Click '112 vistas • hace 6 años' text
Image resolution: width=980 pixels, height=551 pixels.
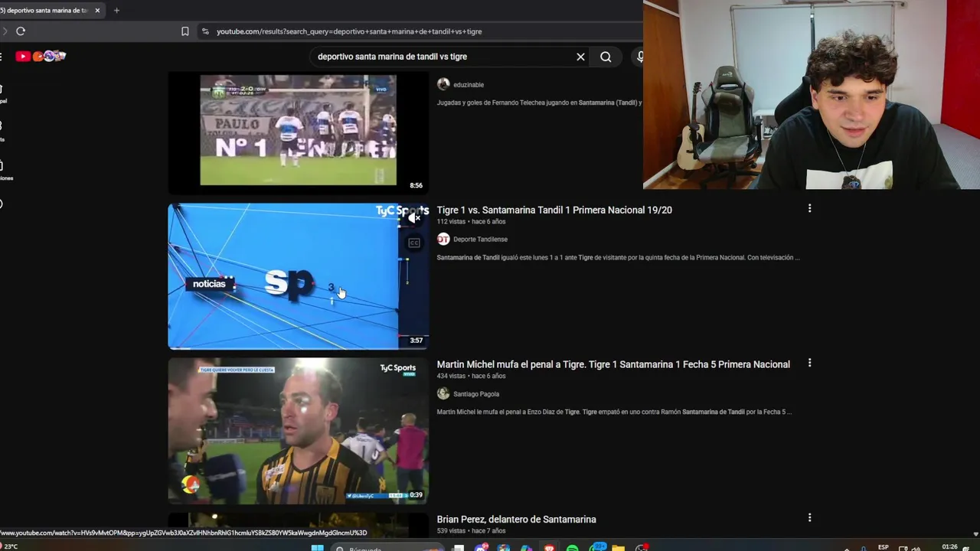click(471, 222)
